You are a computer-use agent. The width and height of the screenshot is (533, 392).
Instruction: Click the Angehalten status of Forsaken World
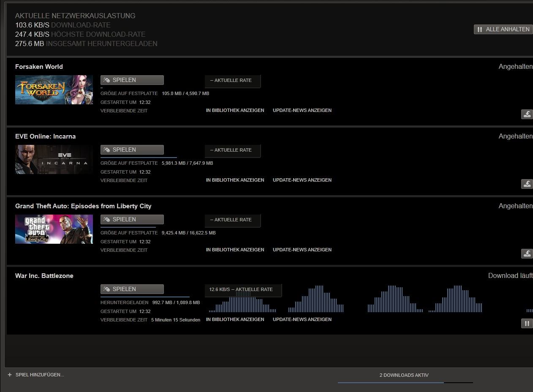click(x=515, y=66)
